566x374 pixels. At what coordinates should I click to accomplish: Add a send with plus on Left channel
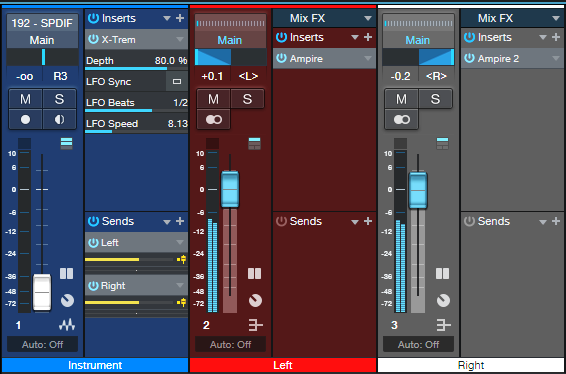point(367,221)
